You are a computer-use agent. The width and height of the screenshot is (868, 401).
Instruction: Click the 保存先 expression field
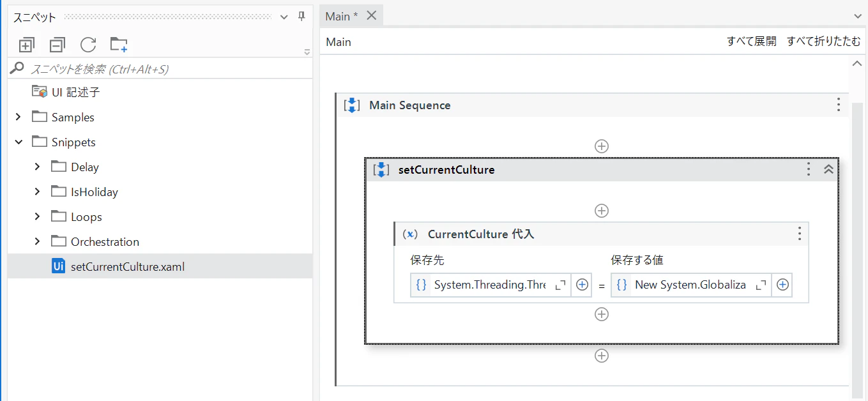[491, 285]
